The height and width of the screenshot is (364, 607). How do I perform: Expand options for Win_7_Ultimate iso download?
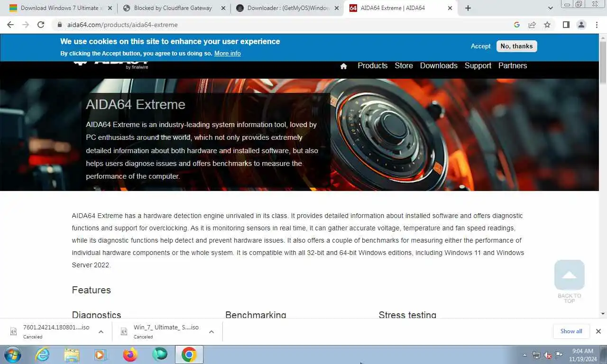(x=212, y=332)
